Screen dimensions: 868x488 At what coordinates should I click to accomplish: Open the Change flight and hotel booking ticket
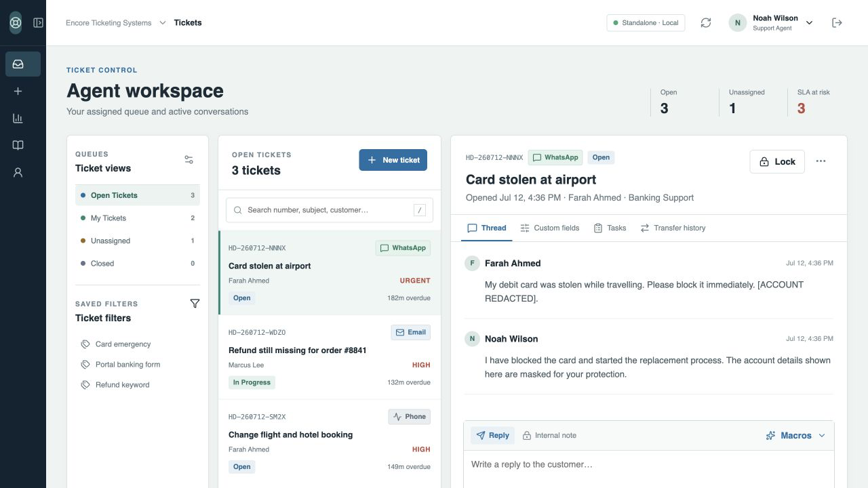pyautogui.click(x=330, y=442)
